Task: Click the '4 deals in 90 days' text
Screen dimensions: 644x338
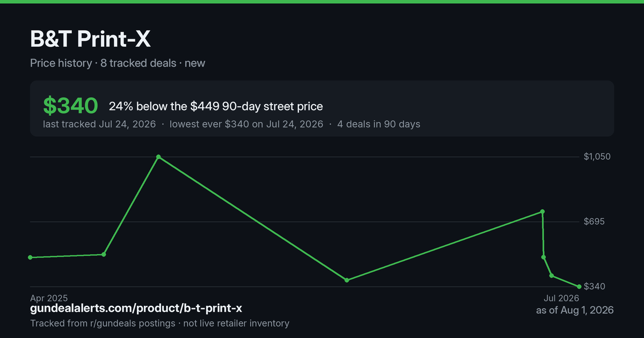Action: pos(379,124)
